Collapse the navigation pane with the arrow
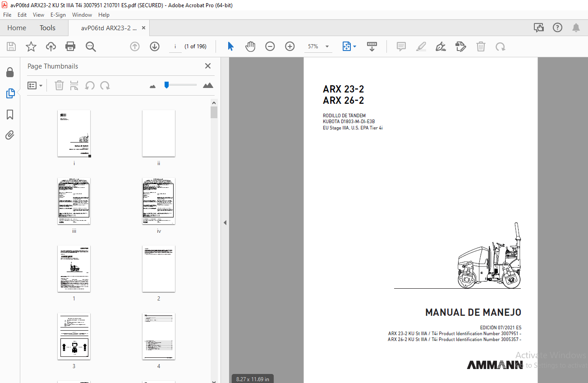Image resolution: width=588 pixels, height=383 pixels. coord(225,222)
